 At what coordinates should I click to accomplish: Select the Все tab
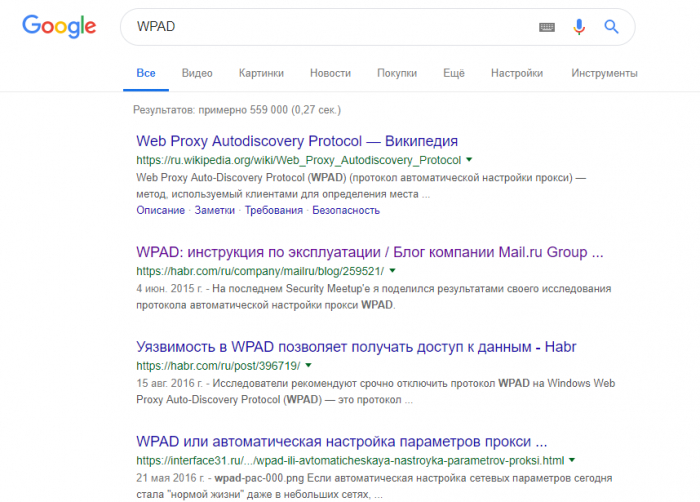coord(146,73)
